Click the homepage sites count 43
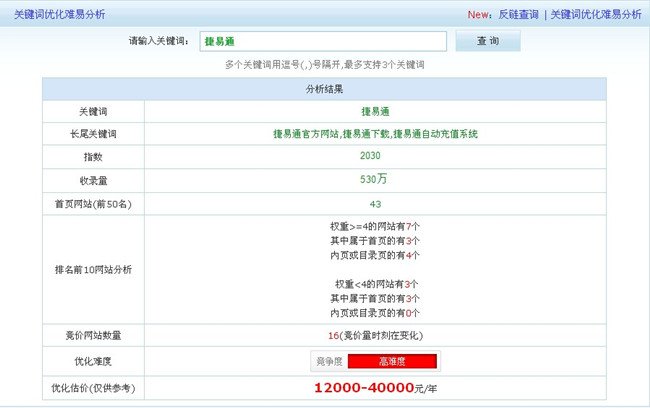 375,203
